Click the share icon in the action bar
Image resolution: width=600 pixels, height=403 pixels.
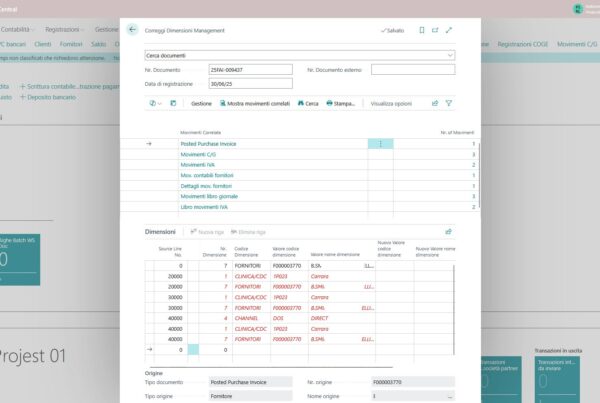pos(435,103)
